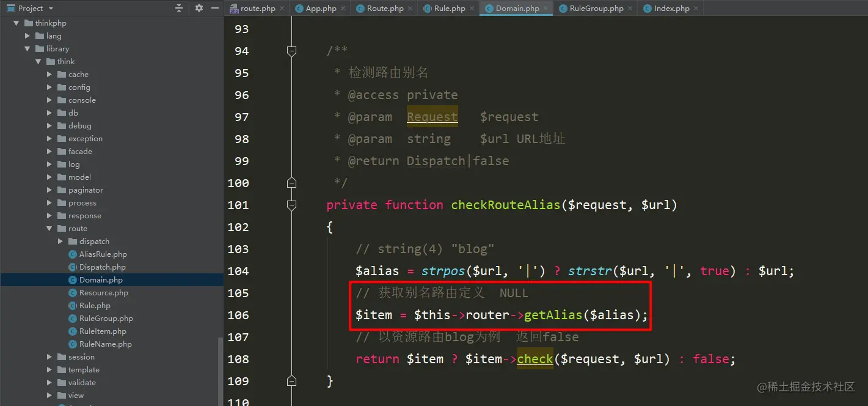Screen dimensions: 868x406
Task: Open RuleName.php in project tree
Action: click(105, 344)
